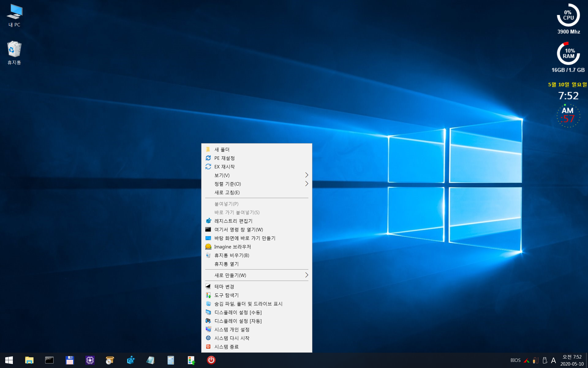Open File Explorer from the taskbar
The height and width of the screenshot is (368, 588).
(29, 360)
